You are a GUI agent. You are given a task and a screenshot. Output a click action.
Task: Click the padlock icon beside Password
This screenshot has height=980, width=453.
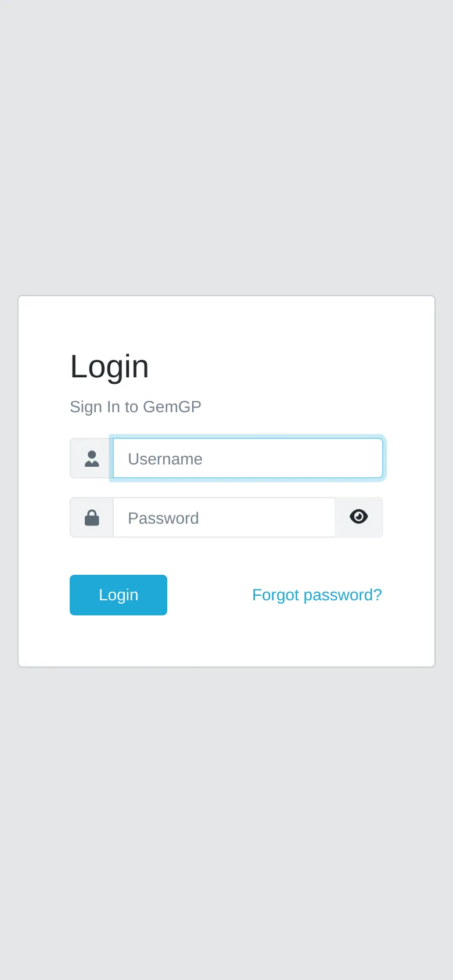coord(92,517)
